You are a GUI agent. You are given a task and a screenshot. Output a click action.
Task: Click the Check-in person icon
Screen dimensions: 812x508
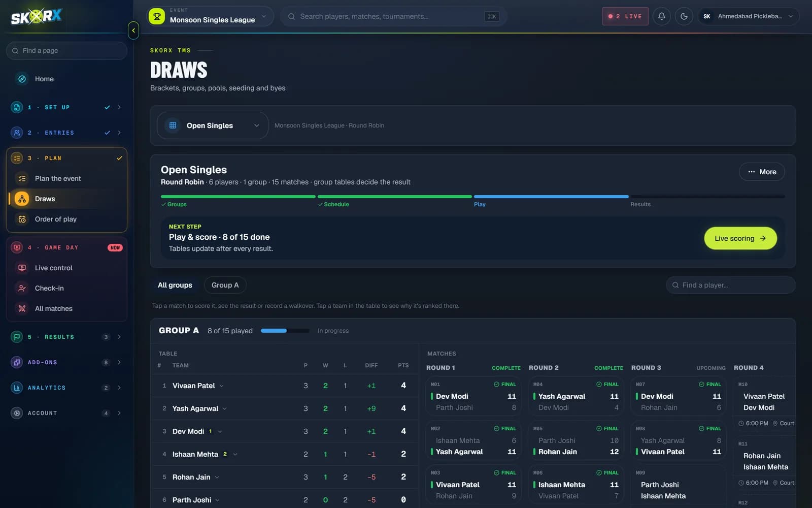(22, 288)
